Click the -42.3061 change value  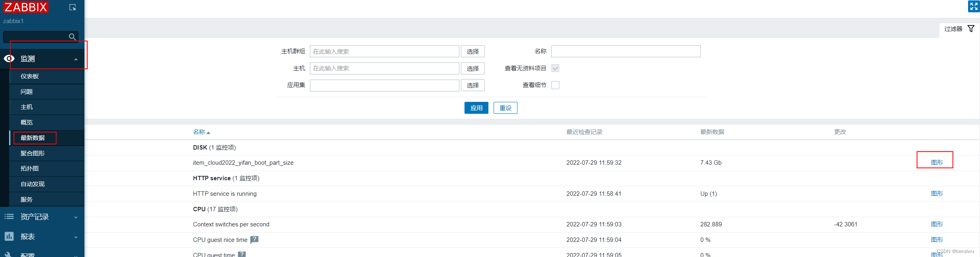[x=845, y=224]
